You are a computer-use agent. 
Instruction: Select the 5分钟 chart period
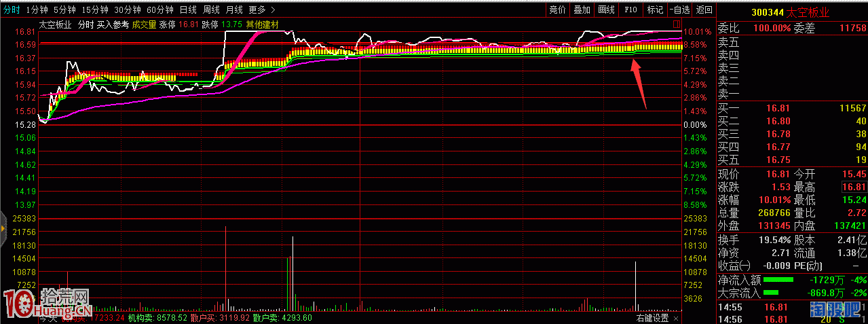pos(65,10)
